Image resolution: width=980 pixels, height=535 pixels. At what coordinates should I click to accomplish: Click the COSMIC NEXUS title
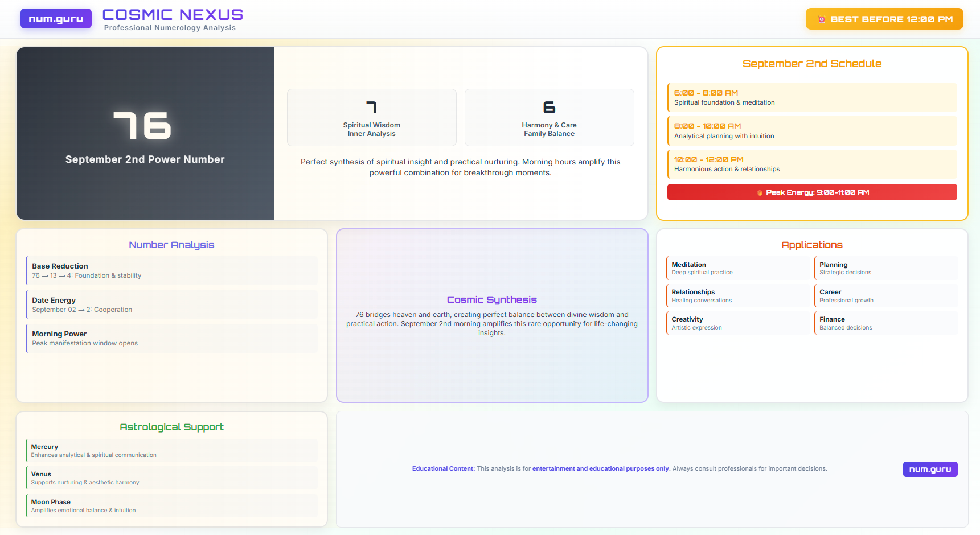173,15
